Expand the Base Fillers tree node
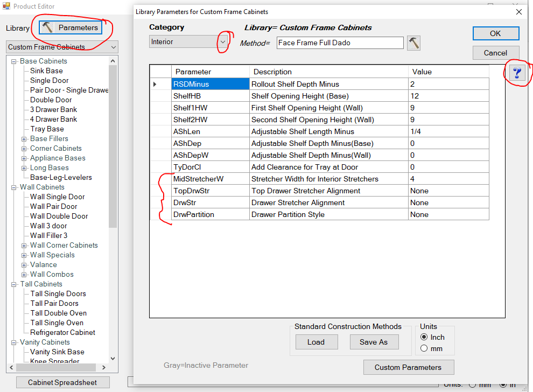The image size is (533, 392). 24,139
